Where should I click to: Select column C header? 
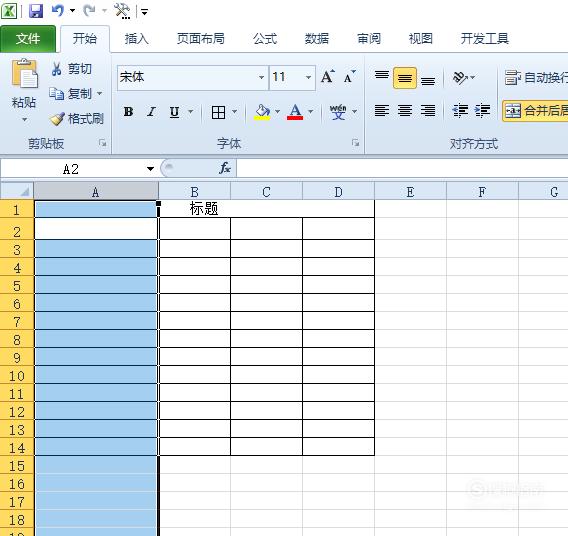click(x=266, y=191)
